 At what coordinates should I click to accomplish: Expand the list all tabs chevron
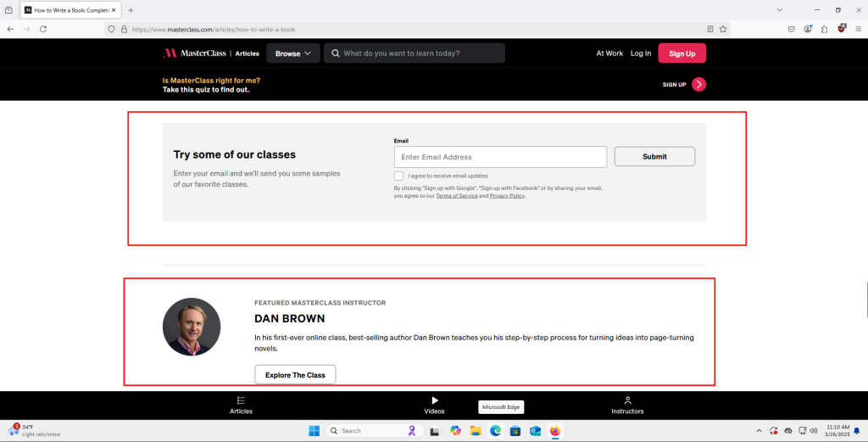pyautogui.click(x=780, y=10)
